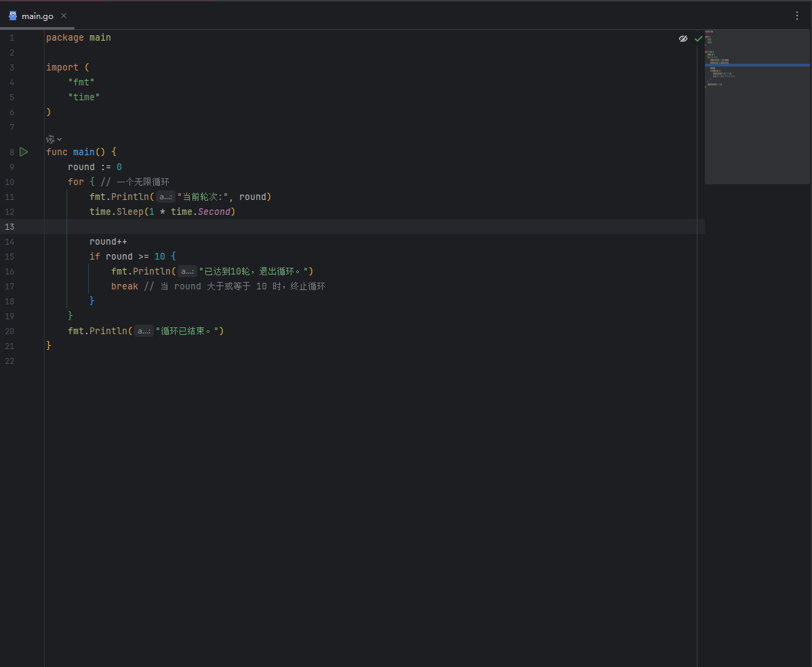The height and width of the screenshot is (667, 812).
Task: Click the blue highlighted line in the minimap
Action: [x=757, y=64]
